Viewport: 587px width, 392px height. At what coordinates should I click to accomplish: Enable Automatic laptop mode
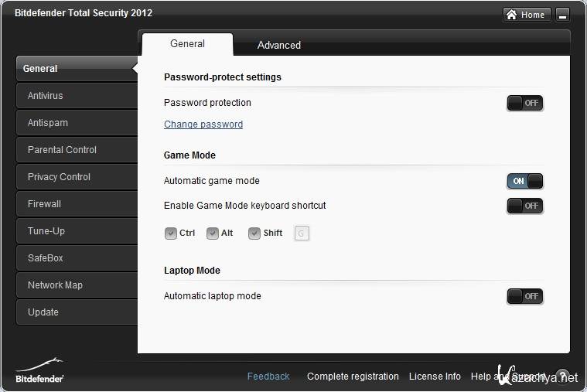coord(525,296)
